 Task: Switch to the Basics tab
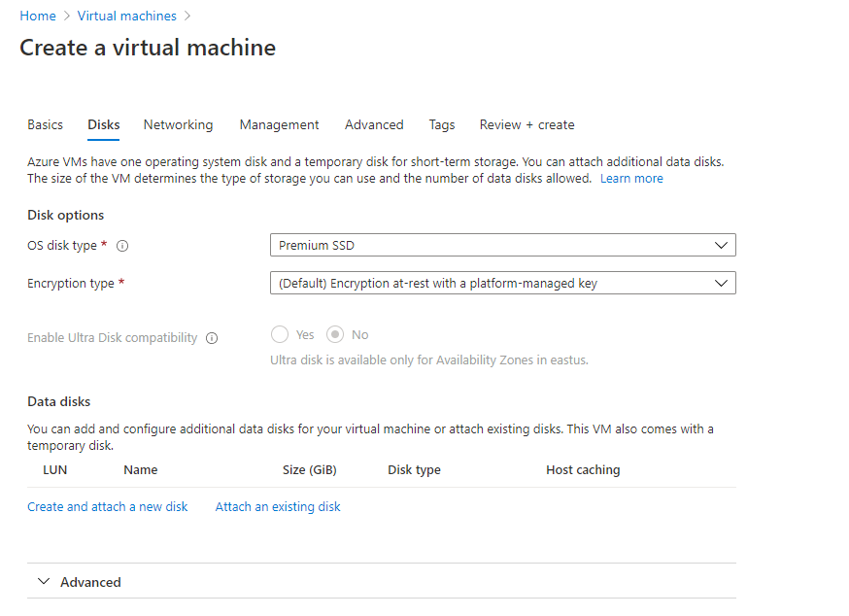[x=45, y=124]
